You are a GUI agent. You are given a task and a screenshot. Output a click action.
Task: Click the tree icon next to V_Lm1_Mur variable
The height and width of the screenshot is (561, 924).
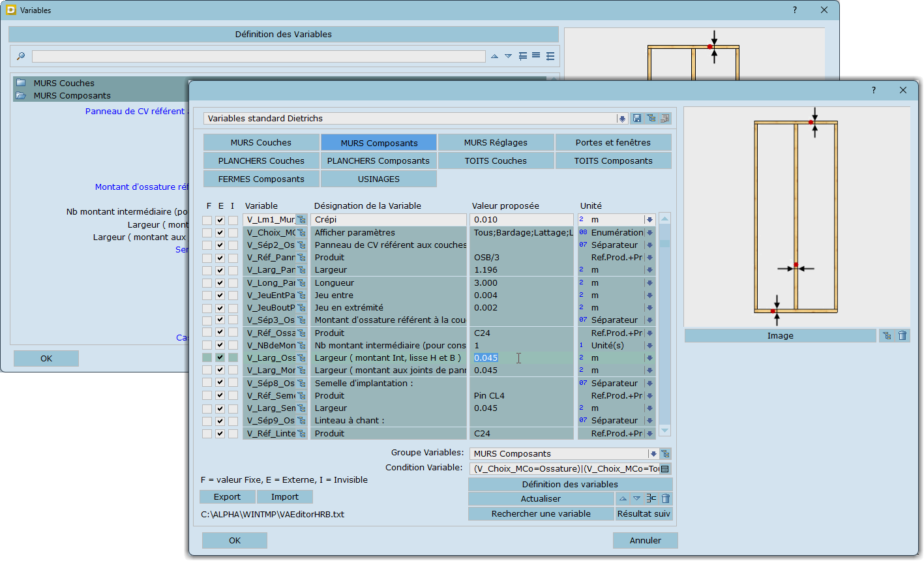point(301,220)
